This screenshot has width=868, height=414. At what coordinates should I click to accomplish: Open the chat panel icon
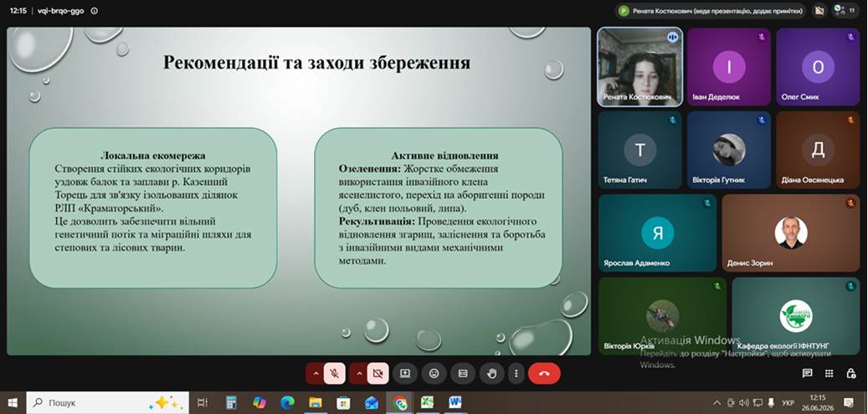point(807,374)
